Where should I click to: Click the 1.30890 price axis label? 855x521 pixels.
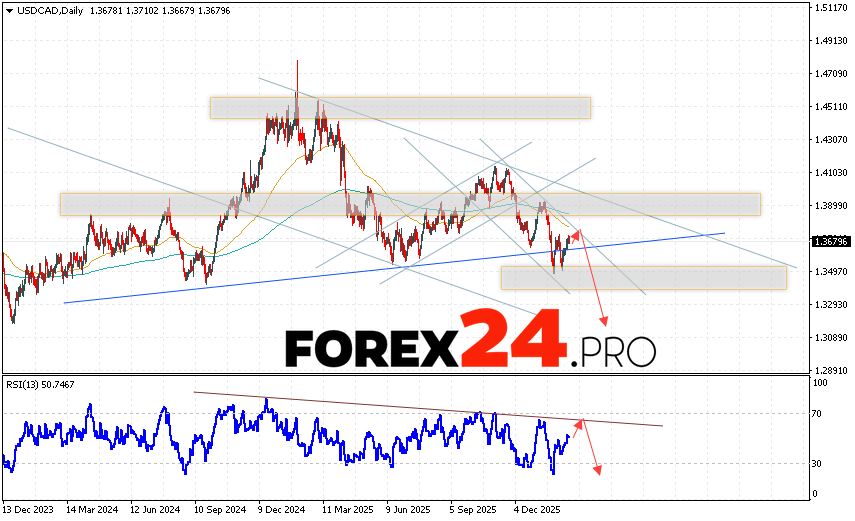pos(832,338)
